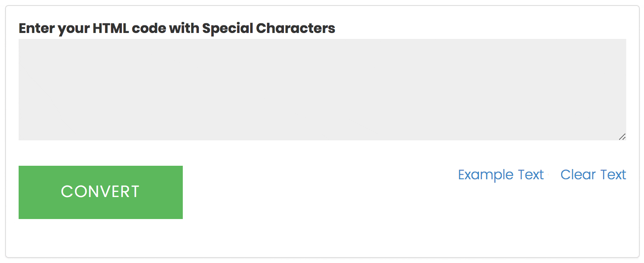Click the Example Text link
Image resolution: width=644 pixels, height=263 pixels.
pyautogui.click(x=501, y=175)
